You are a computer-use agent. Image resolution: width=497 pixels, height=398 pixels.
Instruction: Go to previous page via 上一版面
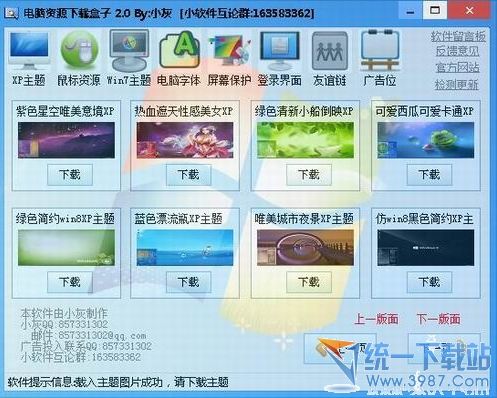376,319
